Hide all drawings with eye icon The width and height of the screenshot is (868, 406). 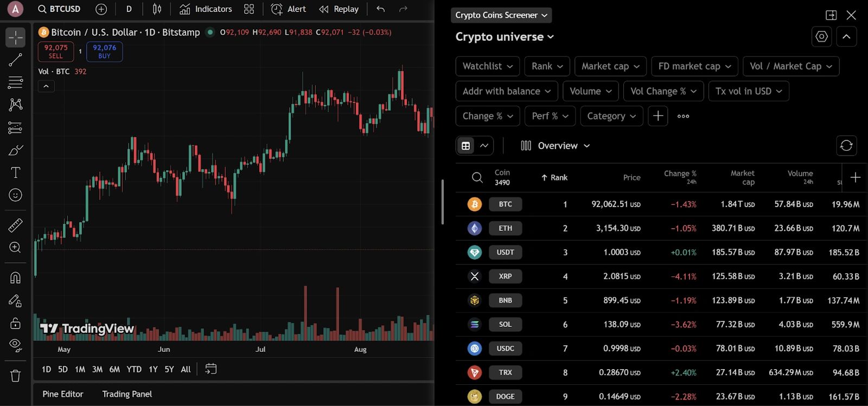(x=15, y=345)
